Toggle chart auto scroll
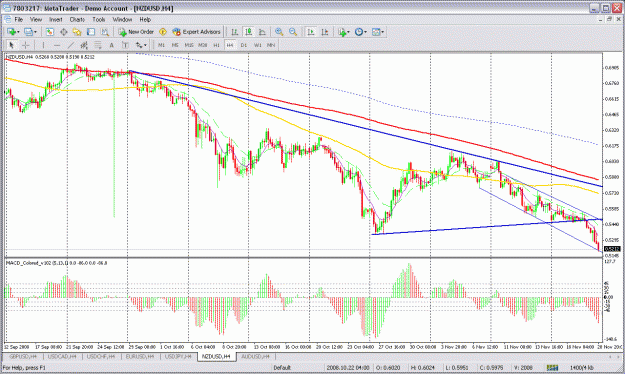 pyautogui.click(x=311, y=32)
